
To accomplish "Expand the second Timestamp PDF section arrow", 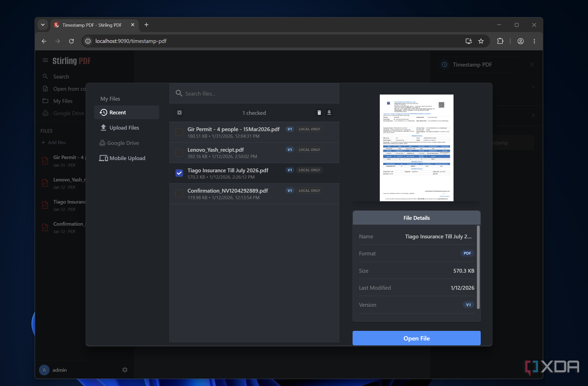I will point(533,115).
